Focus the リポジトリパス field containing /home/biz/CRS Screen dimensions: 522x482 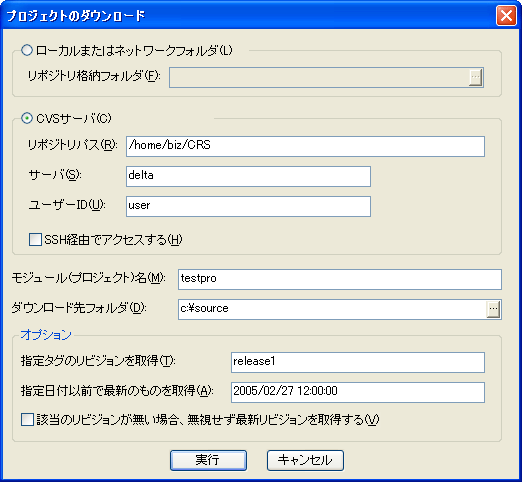pos(305,146)
